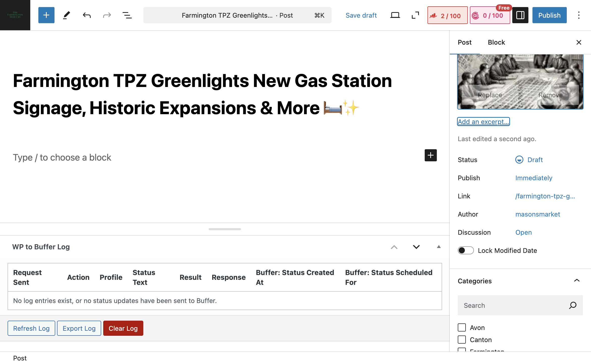Viewport: 591px width, 364px height.
Task: Click Buffer: Status Scheduled For header
Action: [389, 277]
